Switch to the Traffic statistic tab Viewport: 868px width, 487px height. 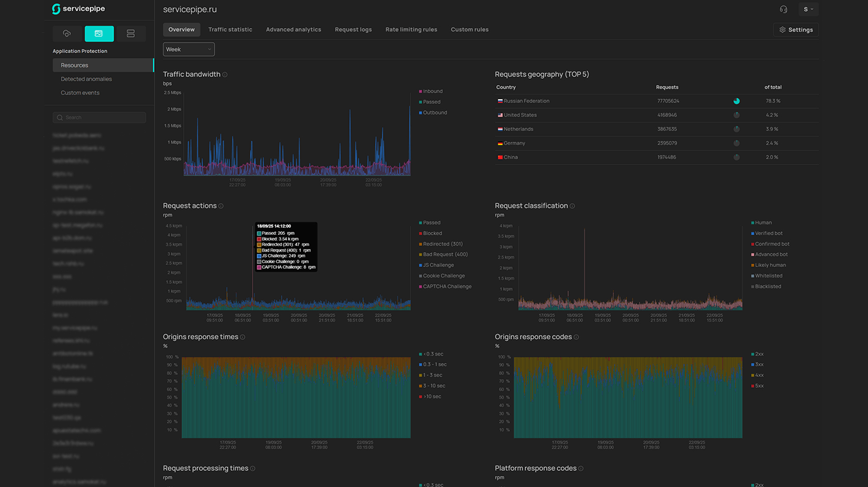click(x=230, y=30)
